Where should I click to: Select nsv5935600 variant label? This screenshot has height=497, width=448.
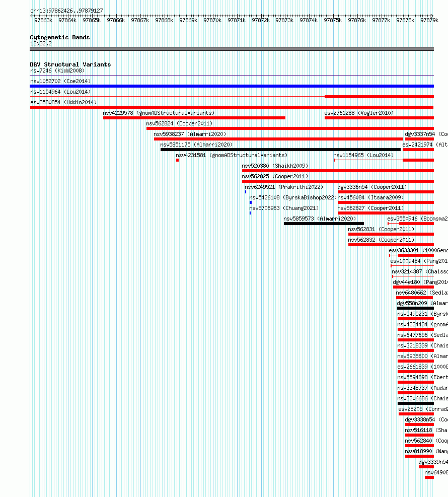pos(423,357)
